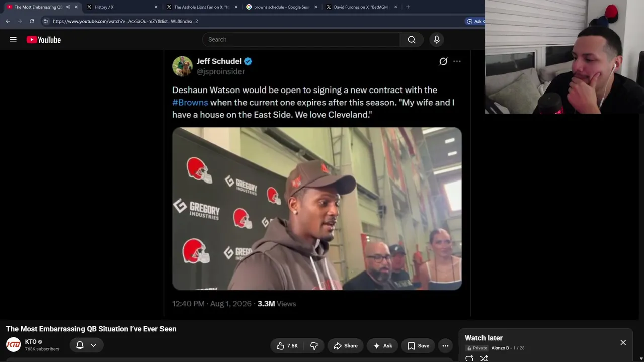Click the search magnifier button

[412, 40]
